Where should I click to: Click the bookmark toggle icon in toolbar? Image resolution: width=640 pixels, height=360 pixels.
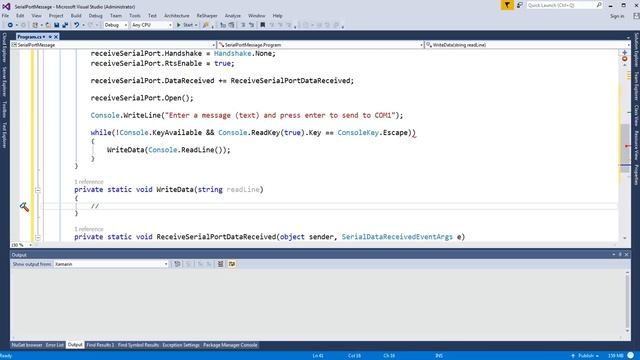coord(262,25)
